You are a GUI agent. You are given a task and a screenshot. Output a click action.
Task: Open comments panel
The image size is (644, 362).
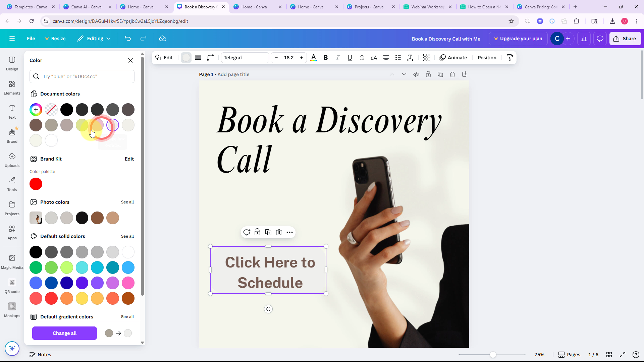coord(600,39)
